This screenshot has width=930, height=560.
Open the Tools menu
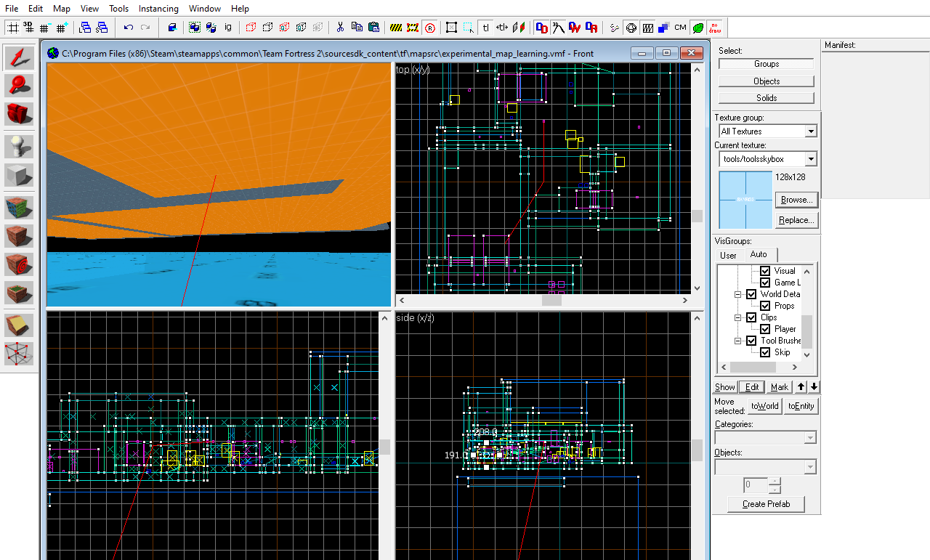point(118,9)
